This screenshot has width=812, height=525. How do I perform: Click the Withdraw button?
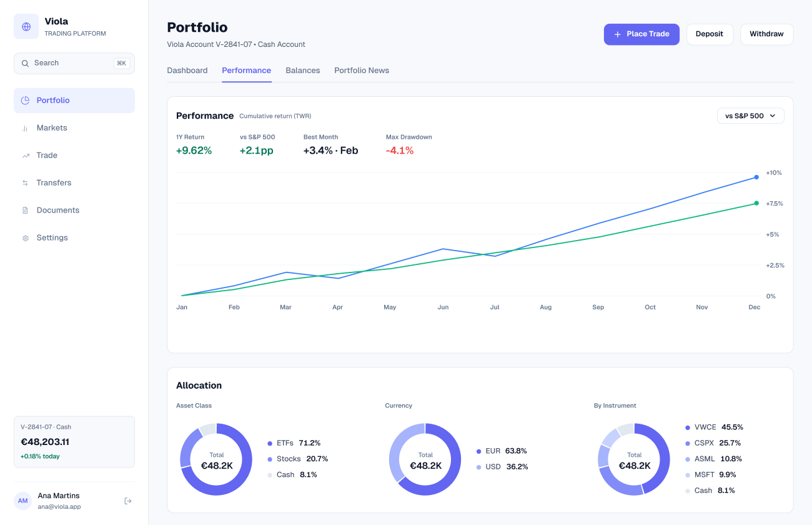pos(766,34)
